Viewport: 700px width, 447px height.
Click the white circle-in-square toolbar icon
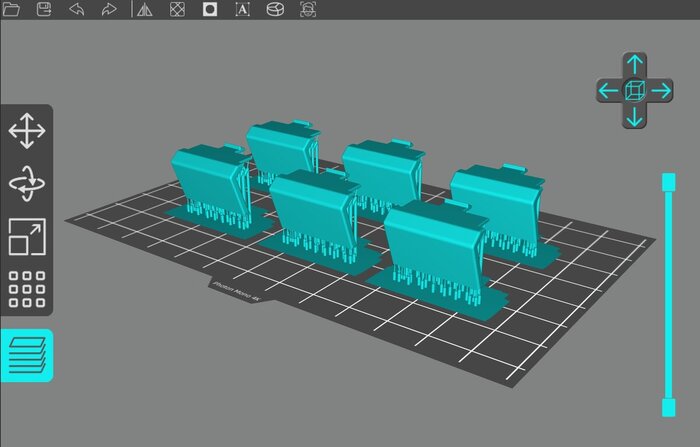[x=210, y=9]
